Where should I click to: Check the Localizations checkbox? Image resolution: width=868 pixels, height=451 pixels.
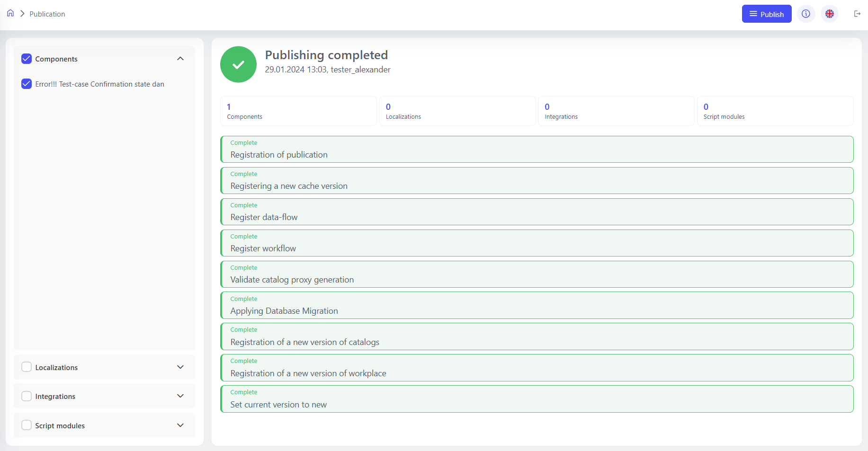pyautogui.click(x=27, y=367)
